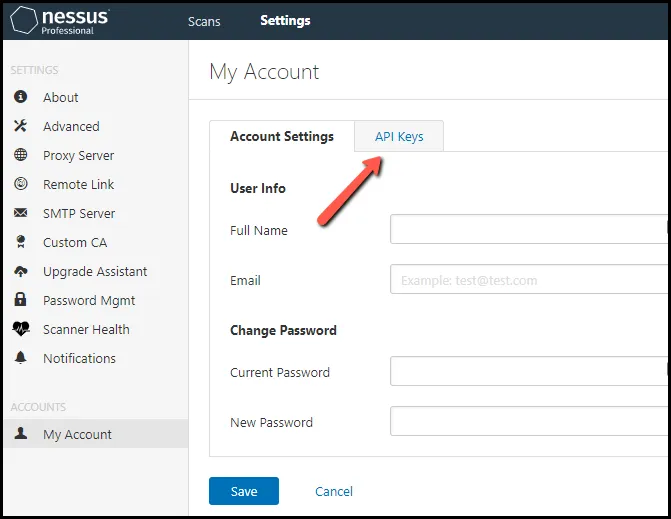Open Upgrade Assistant page

point(96,271)
